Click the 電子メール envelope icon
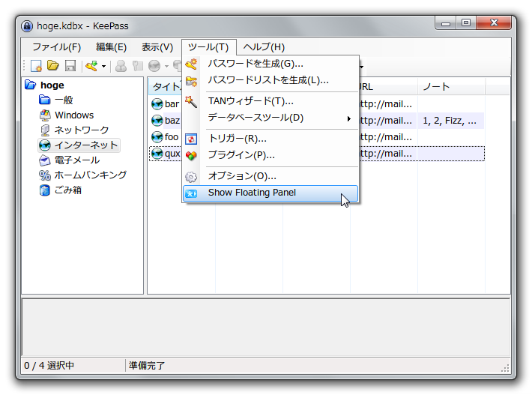Image resolution: width=532 pixels, height=395 pixels. [x=45, y=160]
